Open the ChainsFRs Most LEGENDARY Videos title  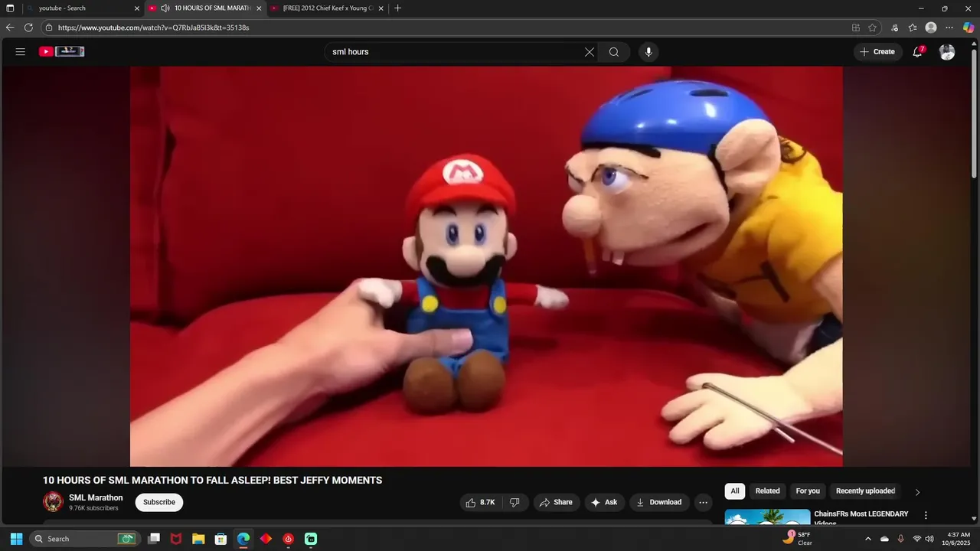click(861, 518)
